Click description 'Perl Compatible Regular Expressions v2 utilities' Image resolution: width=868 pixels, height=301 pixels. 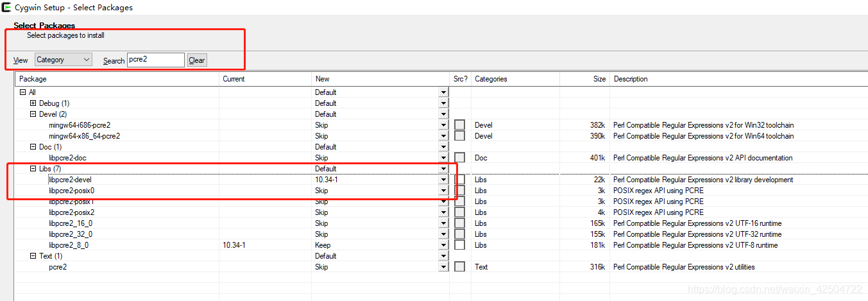[685, 267]
